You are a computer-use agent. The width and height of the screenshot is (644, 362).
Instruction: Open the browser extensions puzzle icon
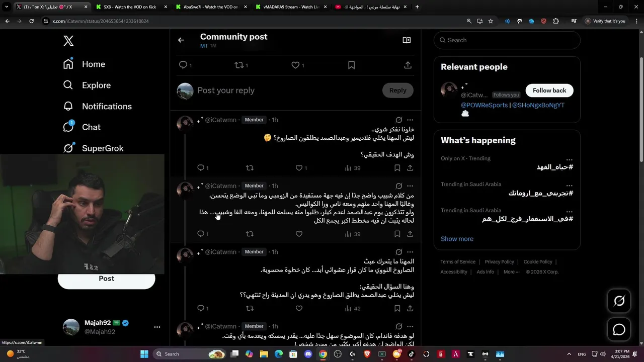pyautogui.click(x=555, y=21)
